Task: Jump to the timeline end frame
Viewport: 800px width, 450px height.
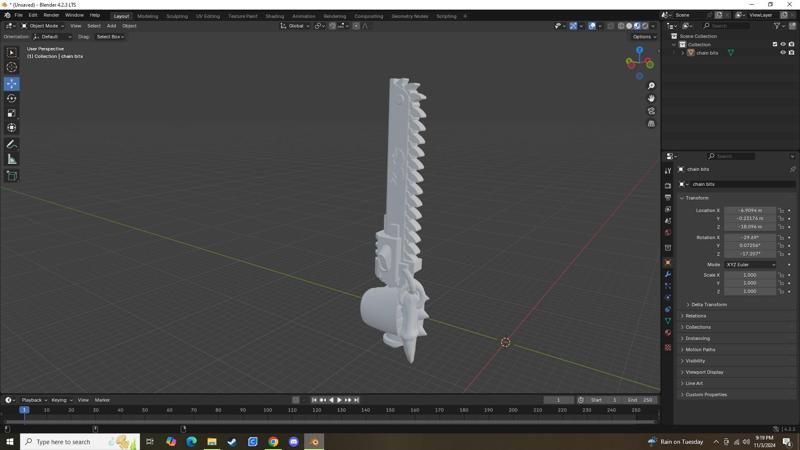Action: tap(357, 400)
